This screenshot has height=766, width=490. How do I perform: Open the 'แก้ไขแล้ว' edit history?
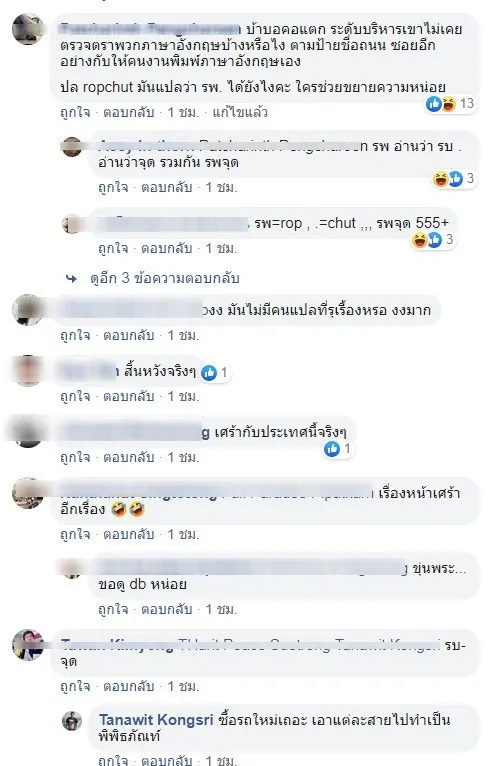point(240,113)
